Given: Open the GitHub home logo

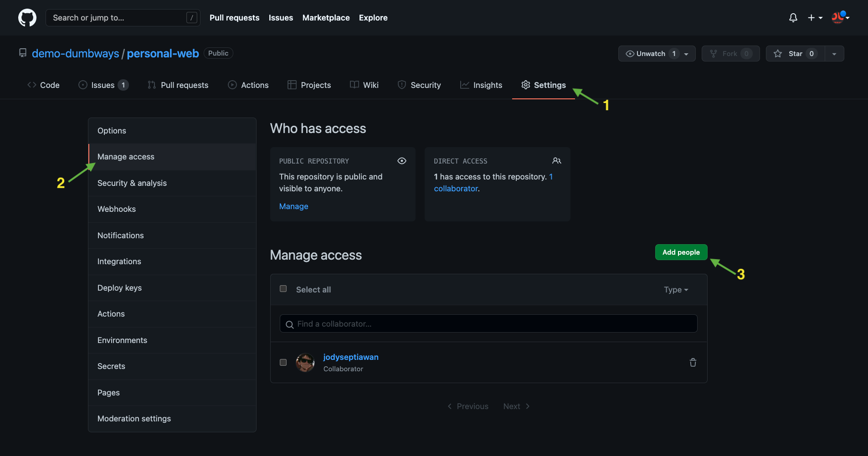Looking at the screenshot, I should [27, 18].
